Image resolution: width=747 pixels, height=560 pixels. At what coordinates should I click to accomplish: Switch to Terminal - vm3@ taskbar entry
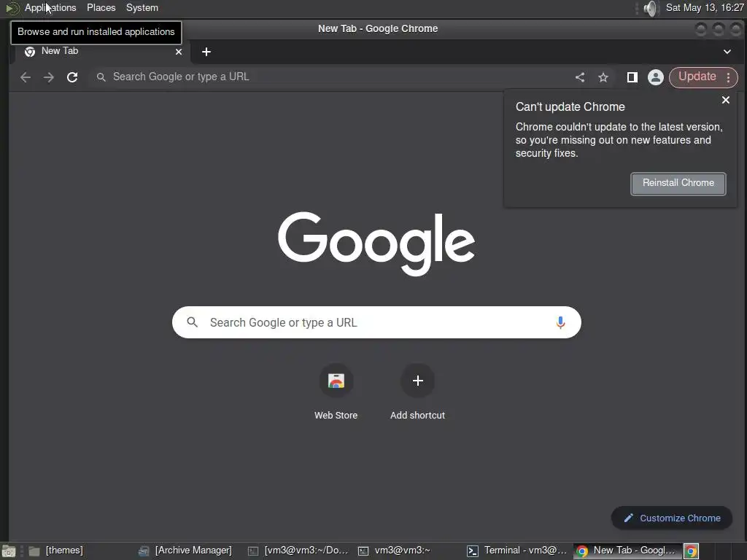tap(517, 551)
